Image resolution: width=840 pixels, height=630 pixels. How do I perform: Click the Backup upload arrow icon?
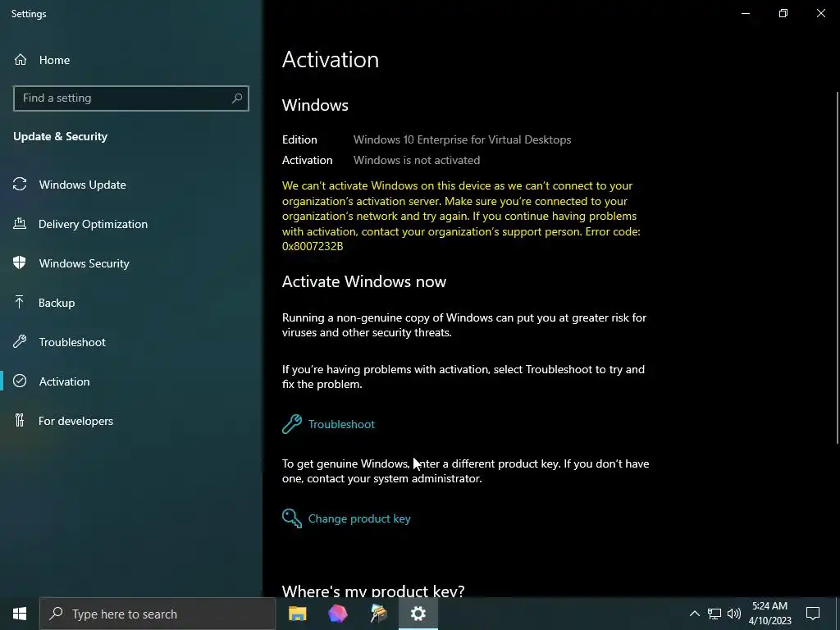(x=20, y=302)
